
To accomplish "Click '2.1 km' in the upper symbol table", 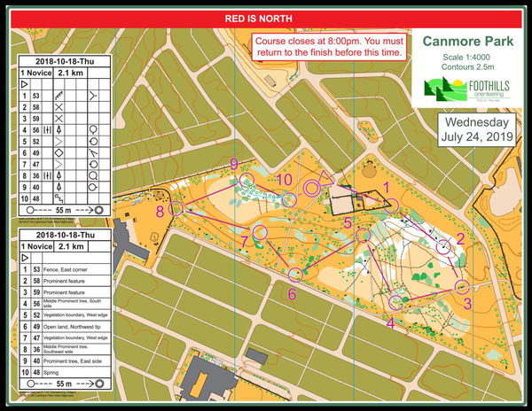I will [70, 73].
